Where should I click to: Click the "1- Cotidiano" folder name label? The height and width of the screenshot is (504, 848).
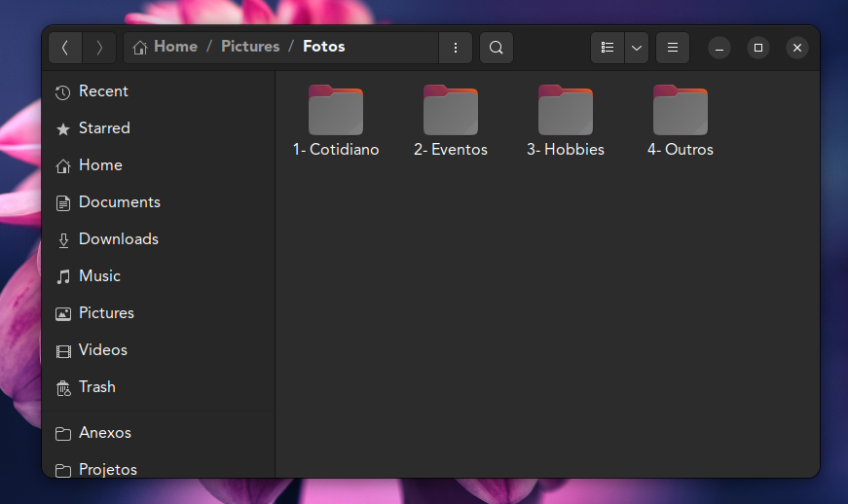tap(336, 150)
